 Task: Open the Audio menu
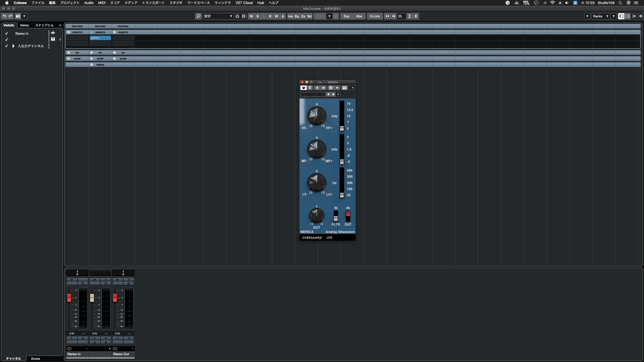click(89, 3)
